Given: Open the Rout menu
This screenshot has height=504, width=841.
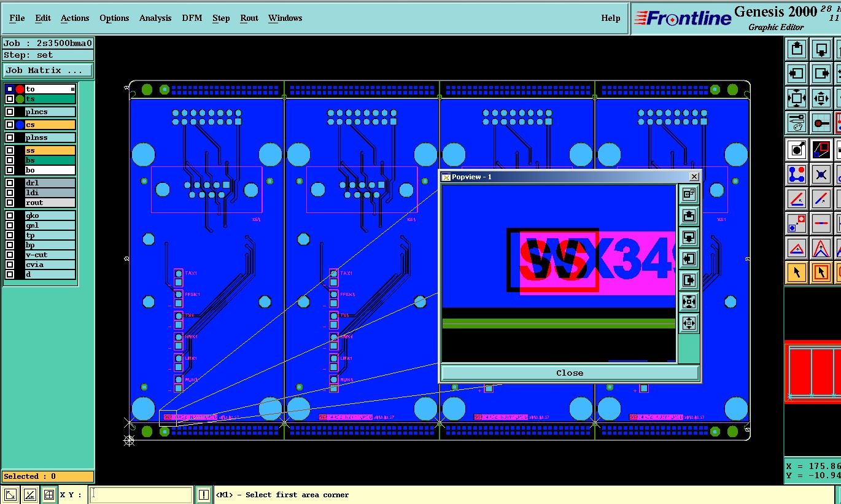Looking at the screenshot, I should click(x=249, y=18).
